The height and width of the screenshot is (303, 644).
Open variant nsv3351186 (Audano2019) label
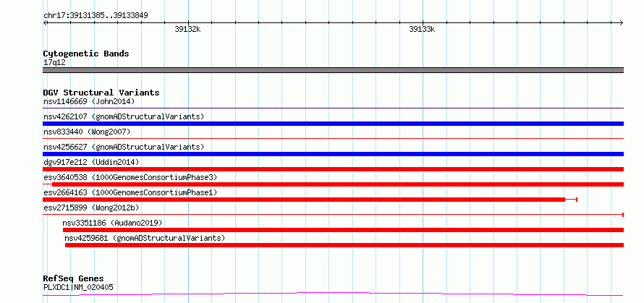(x=113, y=223)
